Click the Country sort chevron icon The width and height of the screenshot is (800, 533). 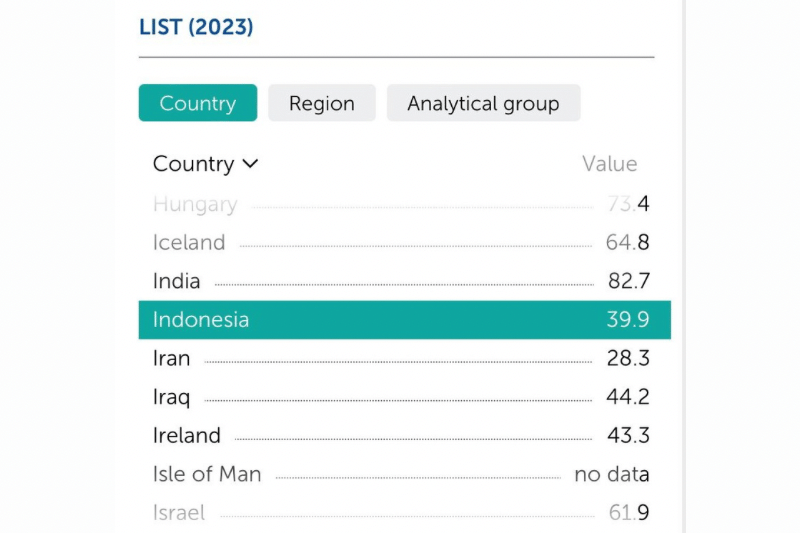pyautogui.click(x=251, y=164)
